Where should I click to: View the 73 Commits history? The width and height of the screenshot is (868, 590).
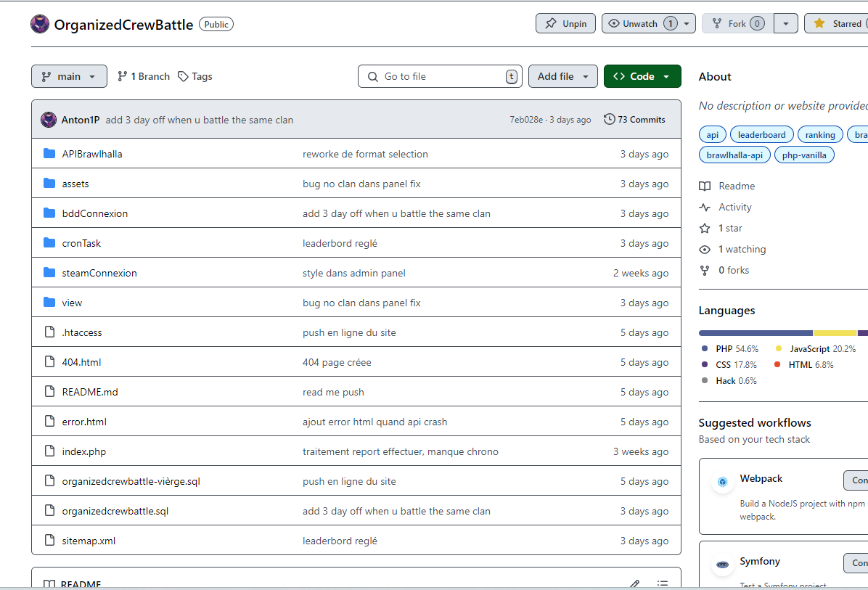[x=634, y=120]
